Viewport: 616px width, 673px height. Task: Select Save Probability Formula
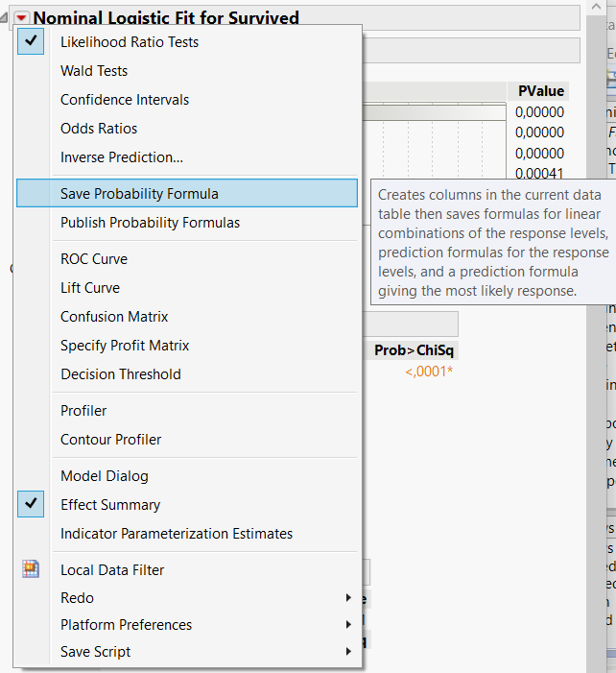click(139, 194)
